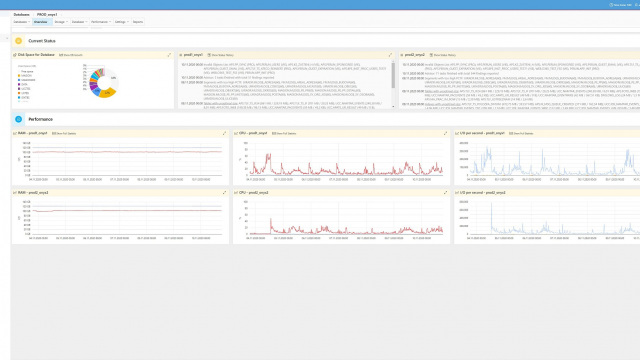This screenshot has height=360, width=640.
Task: Open the Databases dropdown menu
Action: [22, 22]
